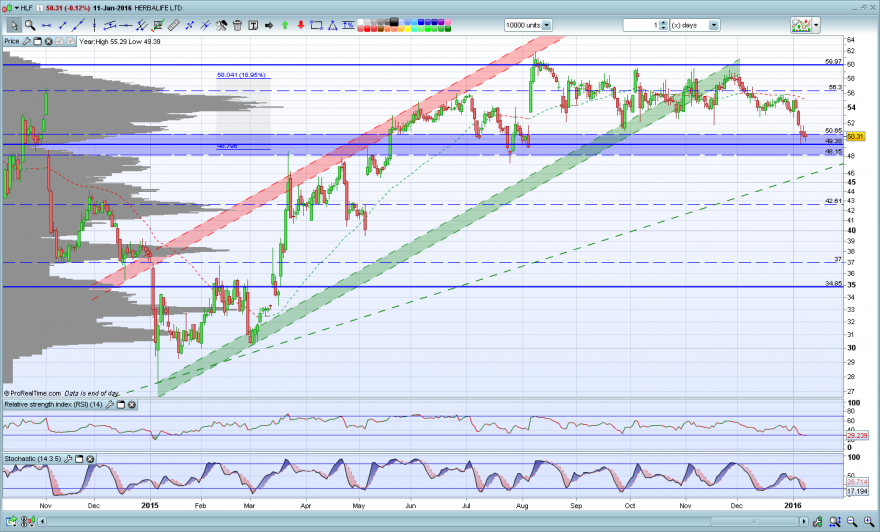Select the ruler measurement tool
Viewport: 880px width, 532px height.
pos(173,25)
